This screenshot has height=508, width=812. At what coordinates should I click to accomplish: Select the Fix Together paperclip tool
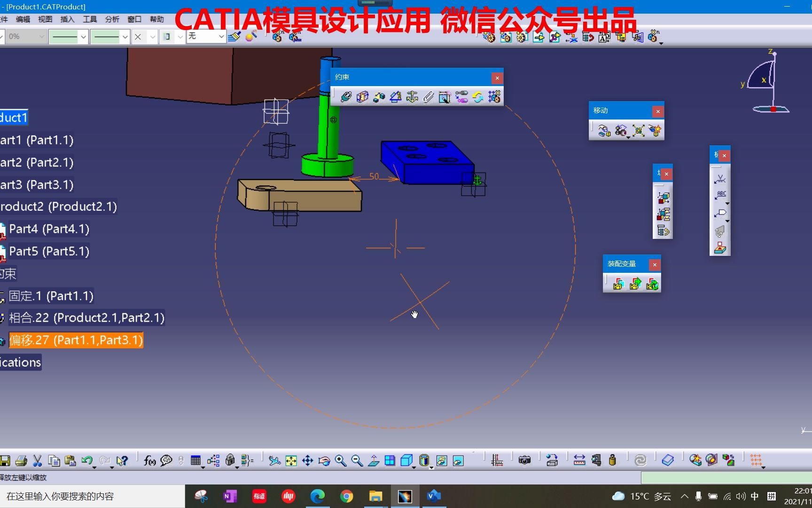(x=429, y=97)
